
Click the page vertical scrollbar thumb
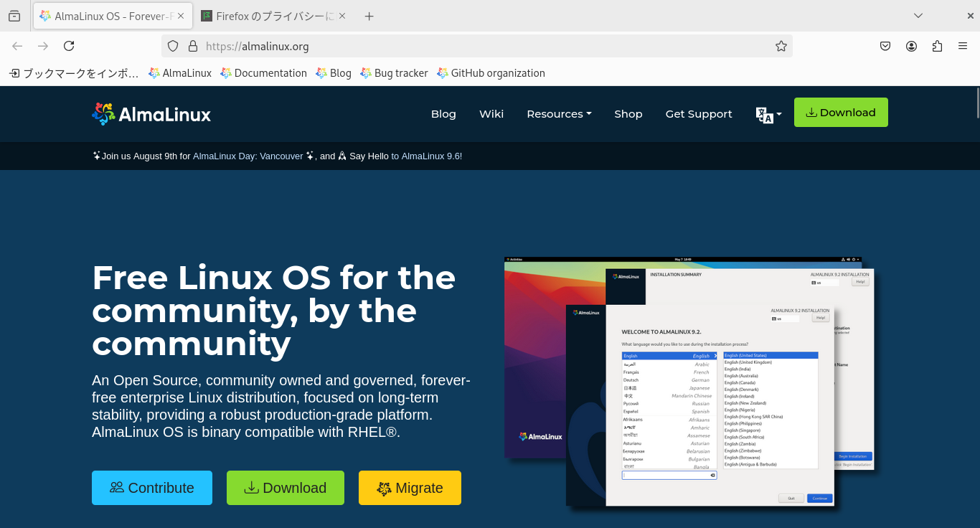coord(976,103)
